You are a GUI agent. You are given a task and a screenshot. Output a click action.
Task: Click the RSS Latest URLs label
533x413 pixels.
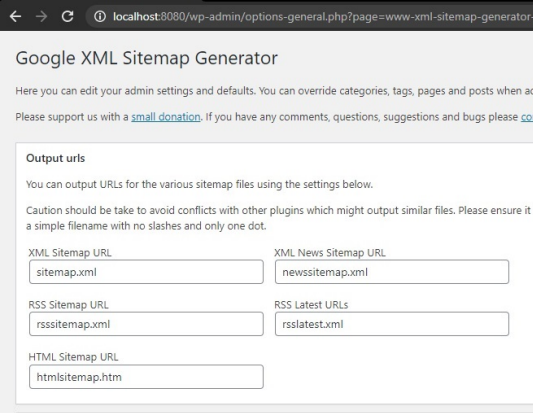point(311,305)
